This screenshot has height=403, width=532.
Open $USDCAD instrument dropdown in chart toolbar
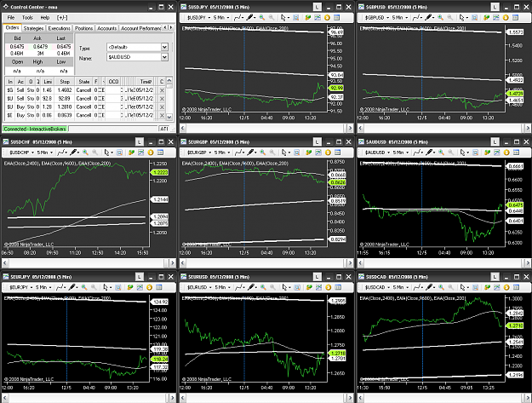click(377, 287)
